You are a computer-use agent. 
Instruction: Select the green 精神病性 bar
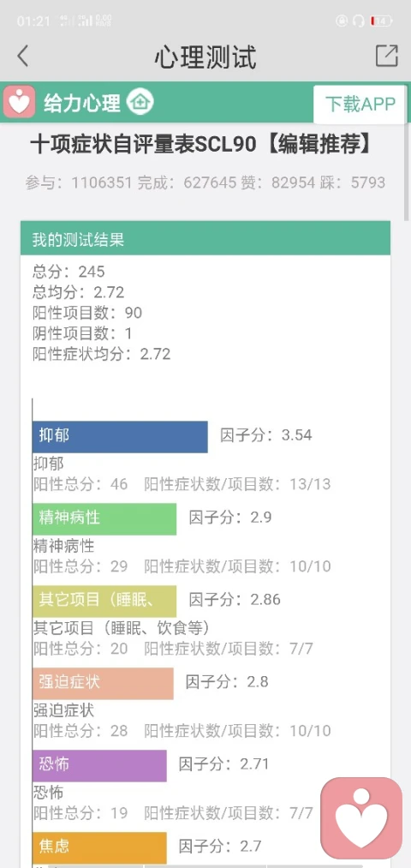pos(104,518)
